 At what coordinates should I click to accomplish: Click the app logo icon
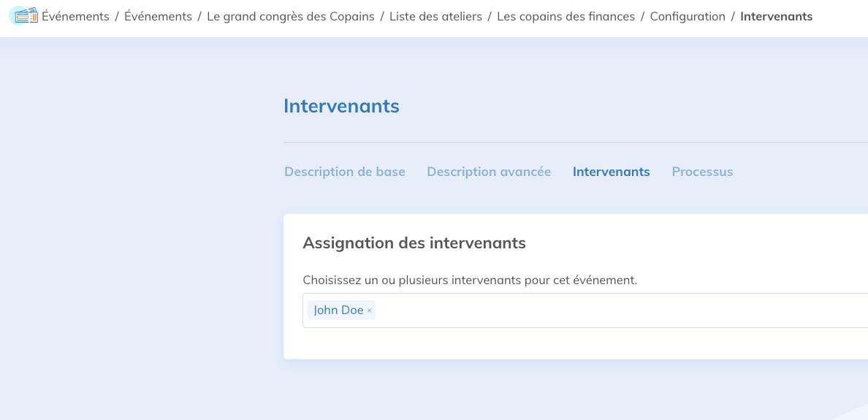pos(24,15)
